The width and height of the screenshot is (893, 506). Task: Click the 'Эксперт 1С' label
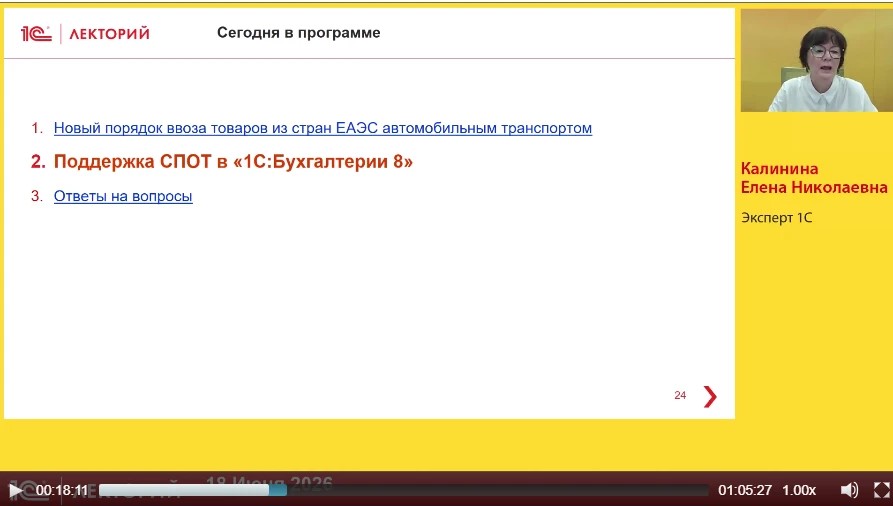pyautogui.click(x=776, y=218)
